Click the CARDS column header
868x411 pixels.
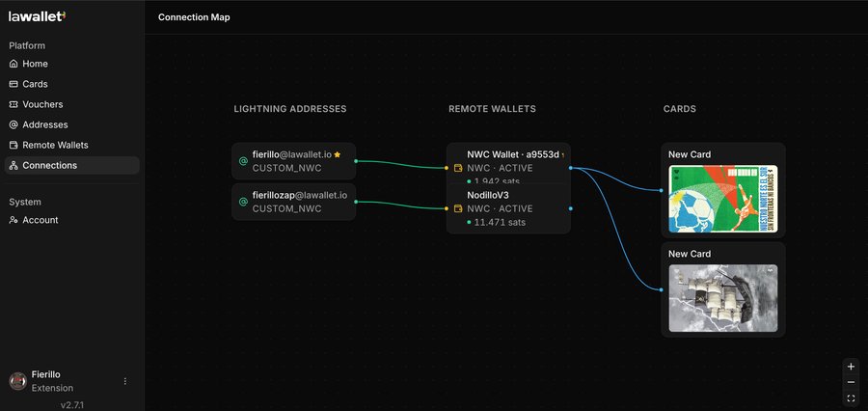click(x=680, y=109)
